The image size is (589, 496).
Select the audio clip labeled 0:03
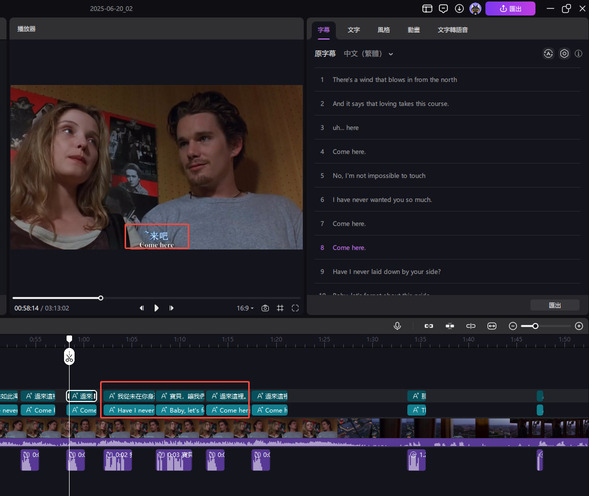tap(174, 460)
